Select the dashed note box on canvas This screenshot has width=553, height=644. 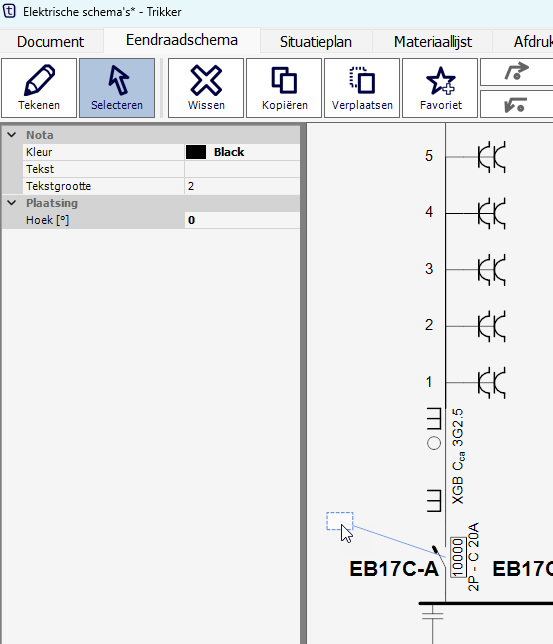339,521
